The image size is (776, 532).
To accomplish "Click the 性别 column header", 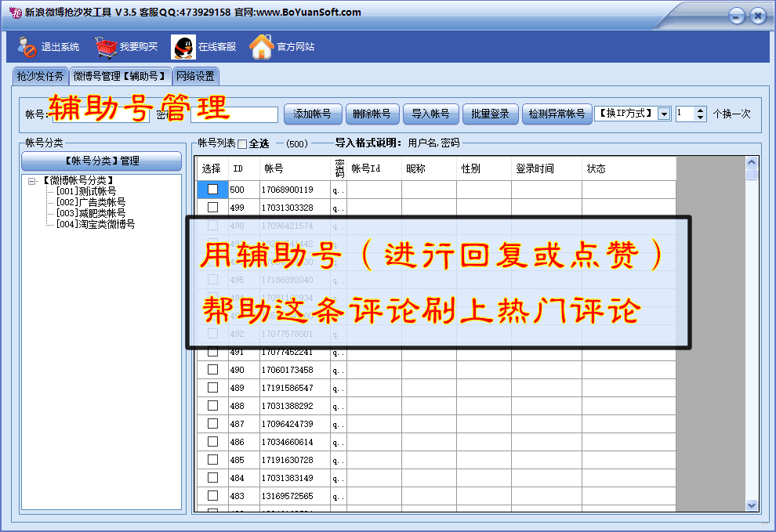I will point(484,168).
